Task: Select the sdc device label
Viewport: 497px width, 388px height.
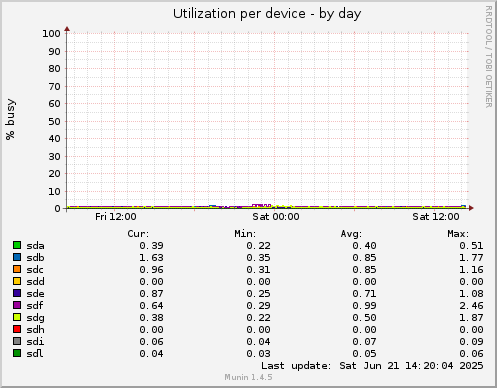Action: click(x=35, y=270)
